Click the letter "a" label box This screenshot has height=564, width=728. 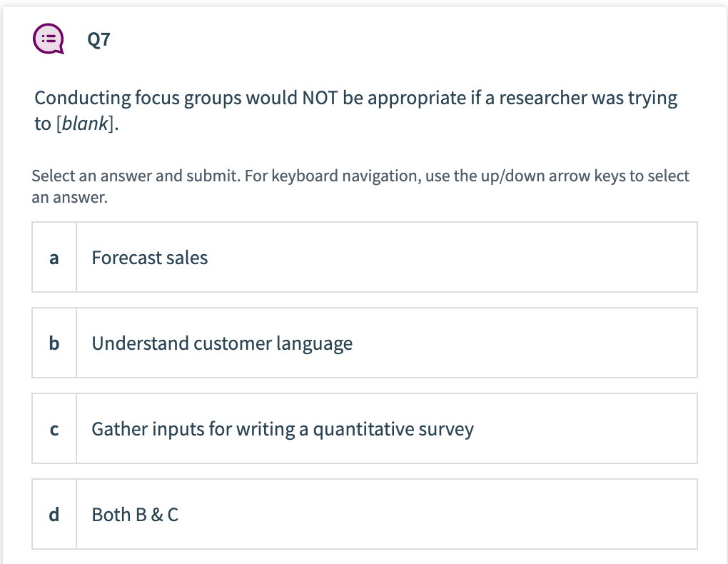[54, 258]
